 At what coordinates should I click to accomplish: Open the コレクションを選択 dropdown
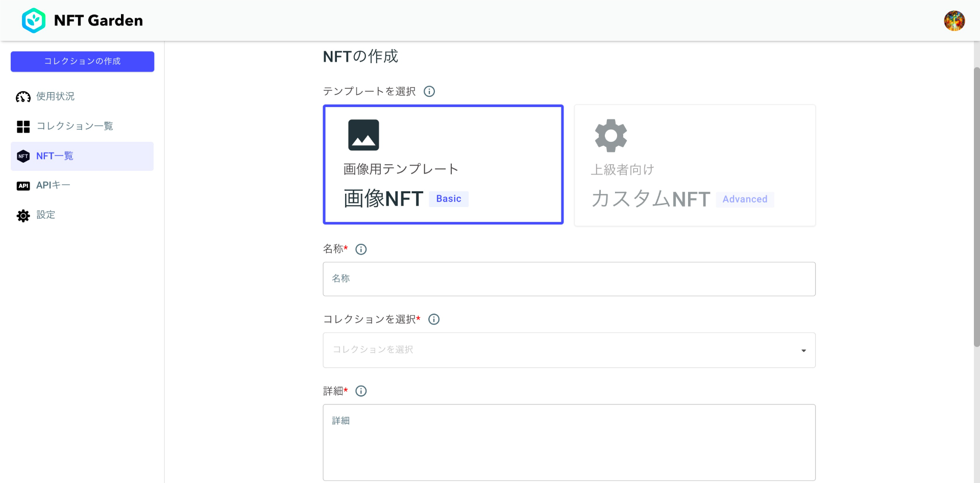point(569,350)
